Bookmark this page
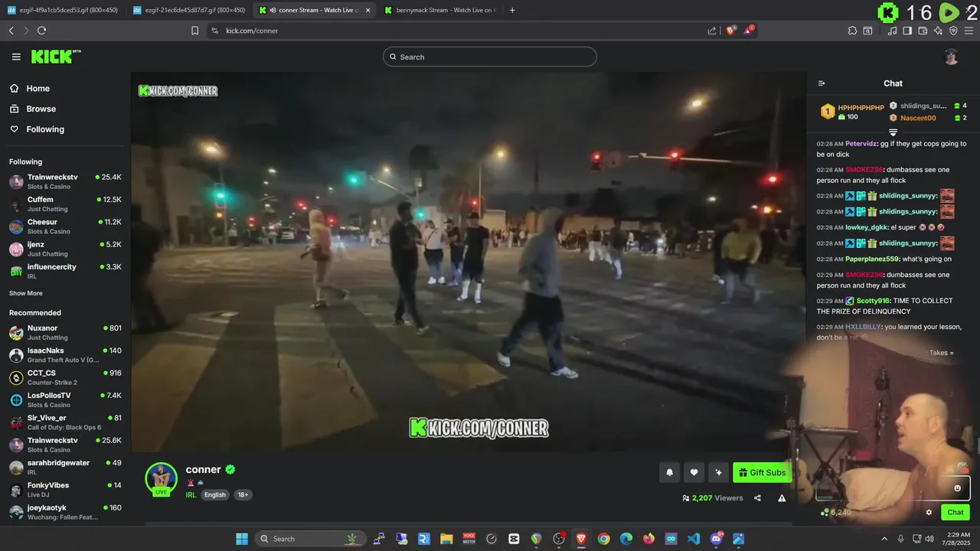Viewport: 980px width, 551px height. coord(194,31)
